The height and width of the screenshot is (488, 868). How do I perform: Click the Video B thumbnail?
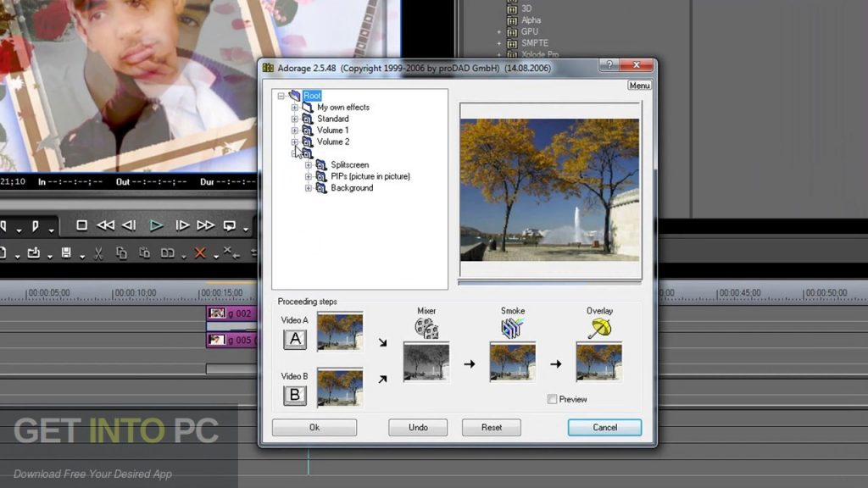point(340,387)
